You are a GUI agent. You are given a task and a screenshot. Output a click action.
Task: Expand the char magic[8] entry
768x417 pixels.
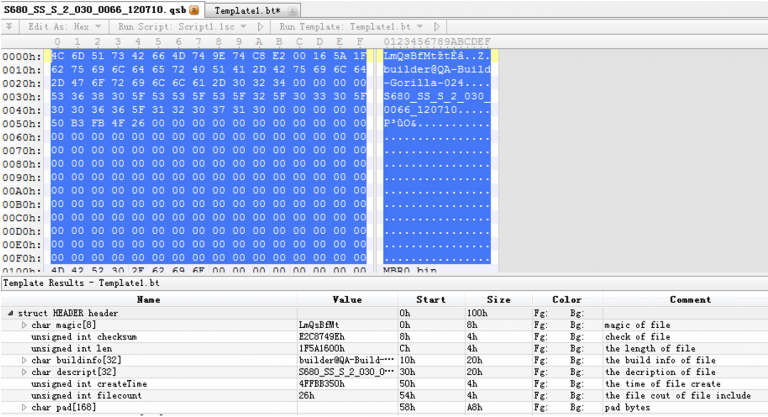[x=24, y=325]
